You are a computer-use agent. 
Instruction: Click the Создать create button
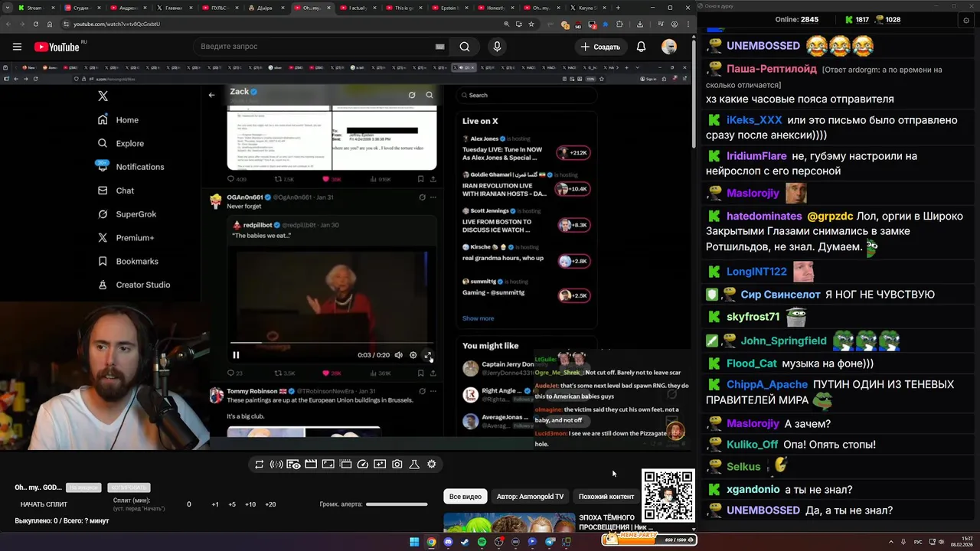pyautogui.click(x=600, y=47)
